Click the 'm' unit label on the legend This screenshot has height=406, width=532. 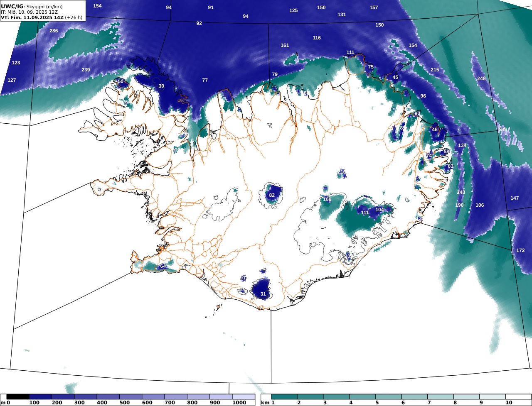[3, 403]
